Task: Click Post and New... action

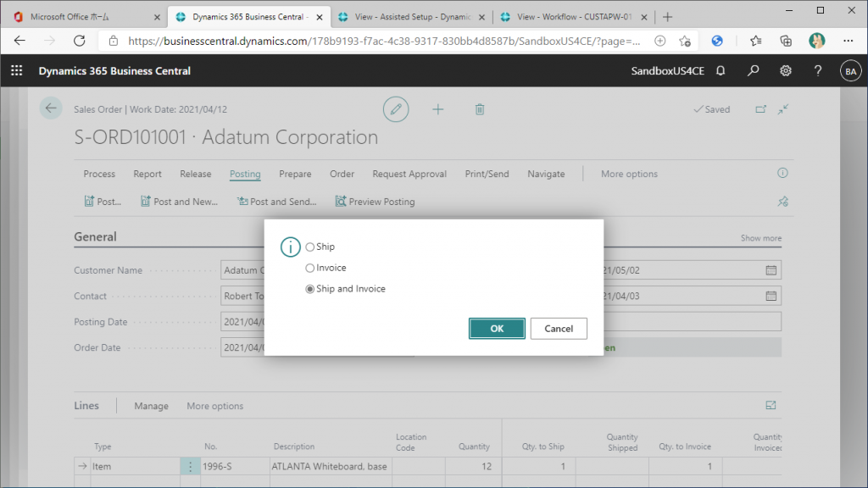Action: 179,202
